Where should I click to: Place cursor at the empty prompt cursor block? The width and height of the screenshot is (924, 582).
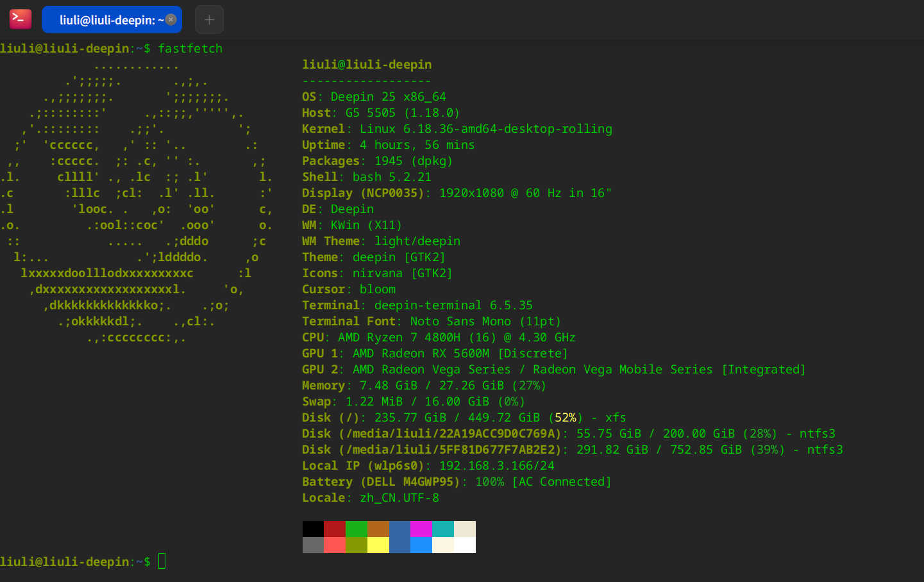click(x=162, y=561)
